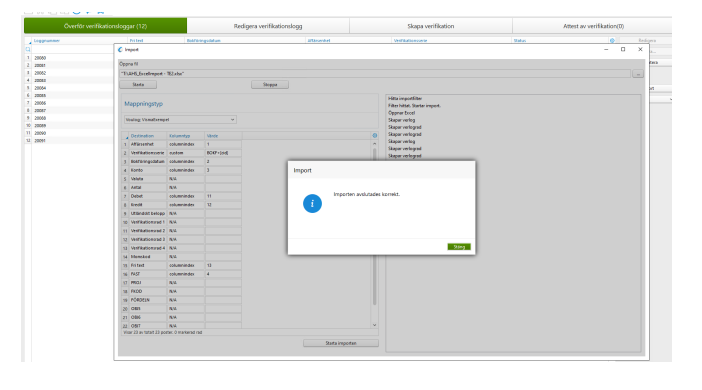Open the file browse button with three dots
This screenshot has width=702, height=390.
point(638,74)
